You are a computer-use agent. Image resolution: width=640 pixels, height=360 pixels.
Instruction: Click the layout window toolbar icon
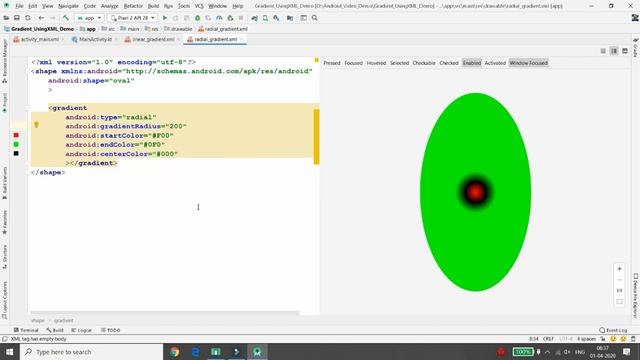(x=303, y=18)
